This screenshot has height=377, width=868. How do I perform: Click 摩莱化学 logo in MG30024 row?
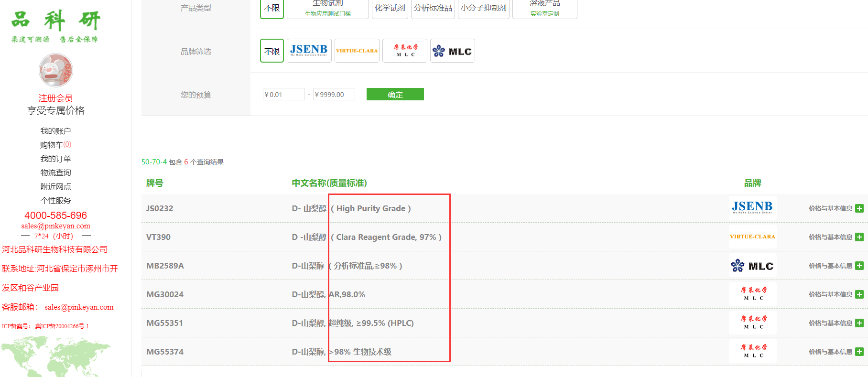(x=752, y=294)
